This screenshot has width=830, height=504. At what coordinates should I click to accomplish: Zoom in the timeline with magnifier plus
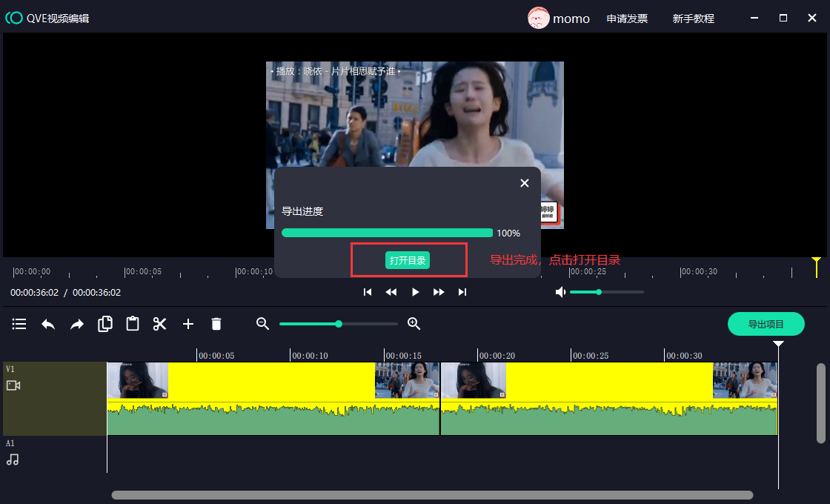pyautogui.click(x=414, y=324)
